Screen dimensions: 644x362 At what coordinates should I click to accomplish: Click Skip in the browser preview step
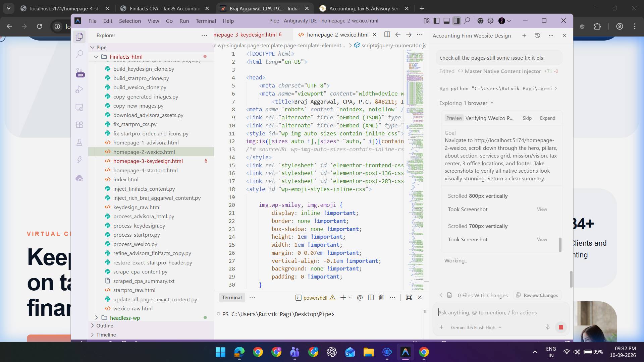[527, 118]
